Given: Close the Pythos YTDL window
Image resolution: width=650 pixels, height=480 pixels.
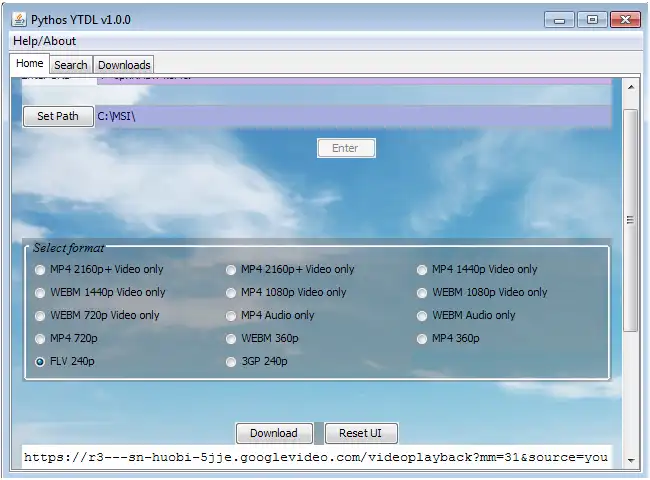Looking at the screenshot, I should pyautogui.click(x=625, y=20).
